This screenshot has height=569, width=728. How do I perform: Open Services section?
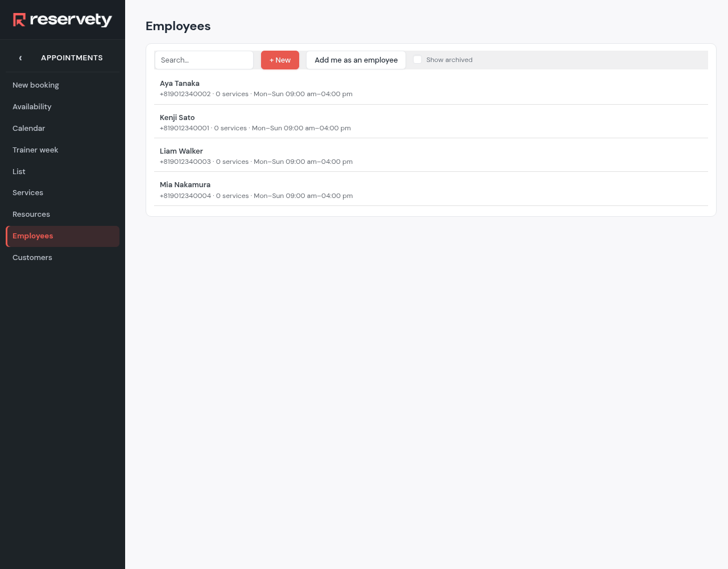63,193
